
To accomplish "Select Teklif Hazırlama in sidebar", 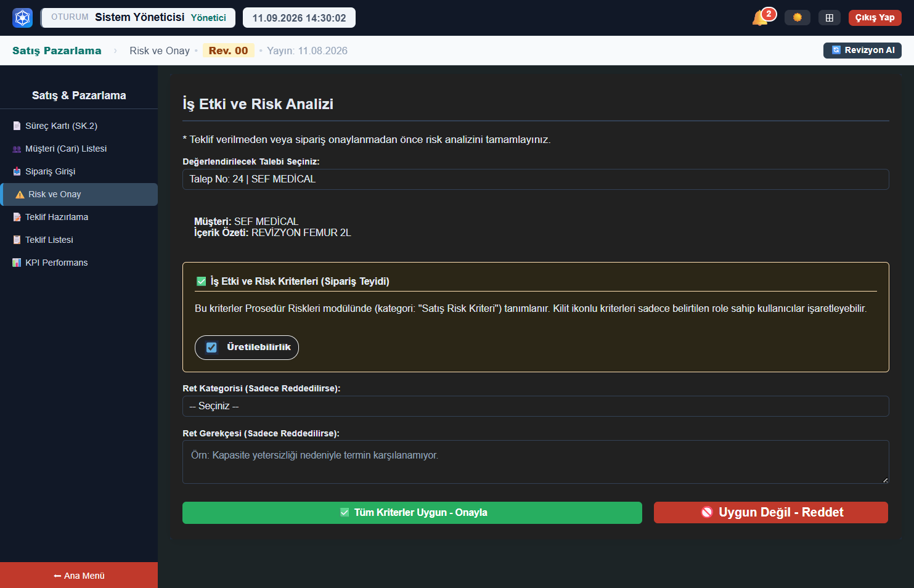I will point(79,217).
